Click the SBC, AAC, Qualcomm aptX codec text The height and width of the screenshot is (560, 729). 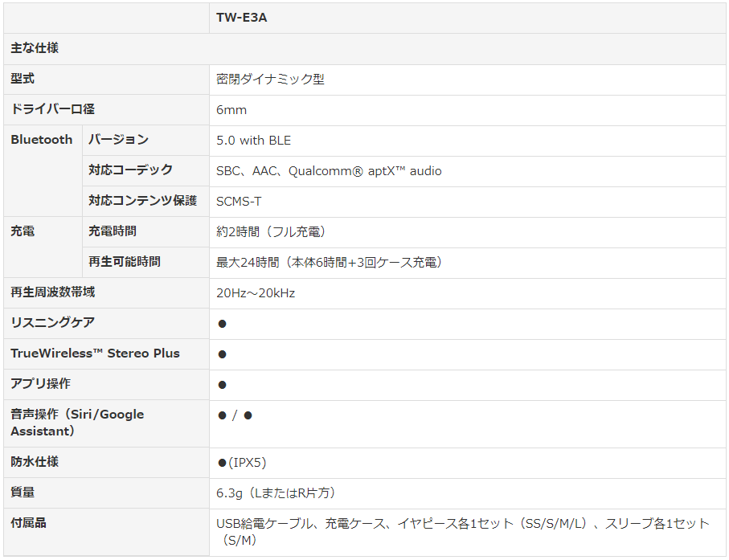click(329, 171)
